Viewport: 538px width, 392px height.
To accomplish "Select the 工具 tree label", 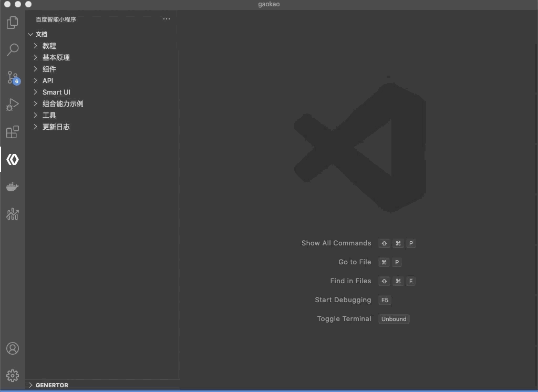I will 49,115.
